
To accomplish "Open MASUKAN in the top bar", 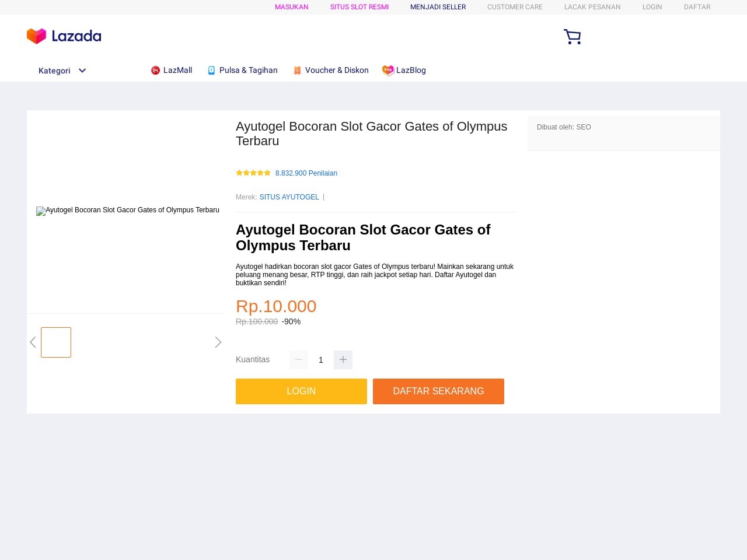I will 292,7.
